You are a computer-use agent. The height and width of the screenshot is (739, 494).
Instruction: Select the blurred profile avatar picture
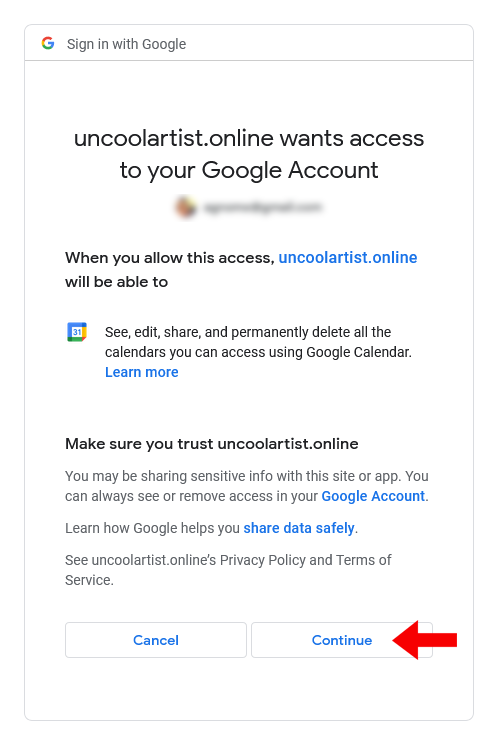(185, 207)
